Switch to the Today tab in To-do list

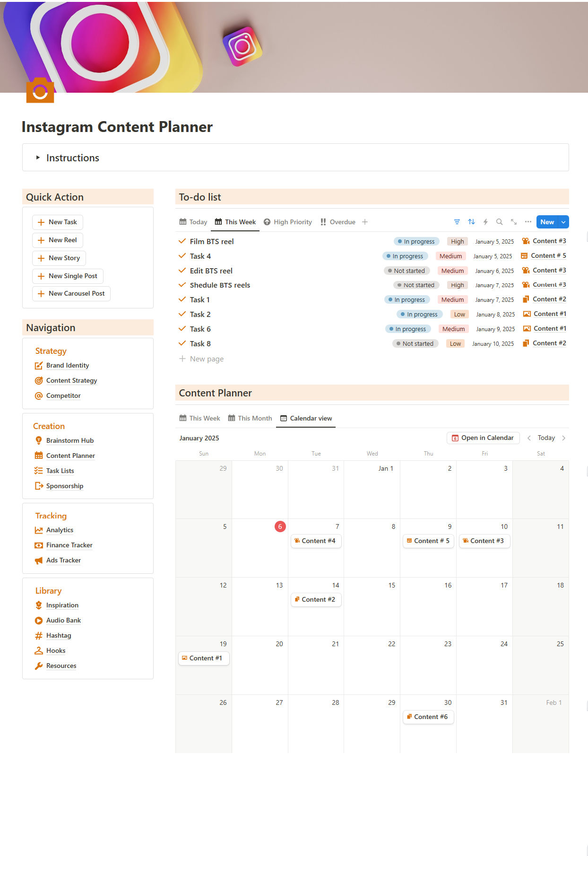pos(193,222)
